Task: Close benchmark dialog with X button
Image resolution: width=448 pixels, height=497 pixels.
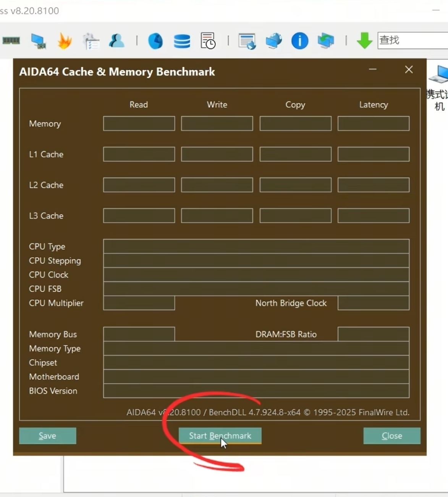Action: tap(409, 70)
